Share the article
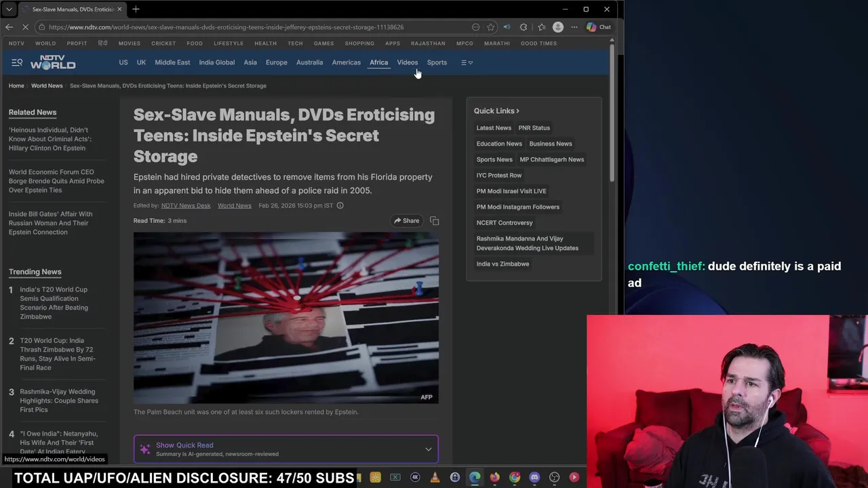The height and width of the screenshot is (488, 868). click(x=407, y=220)
